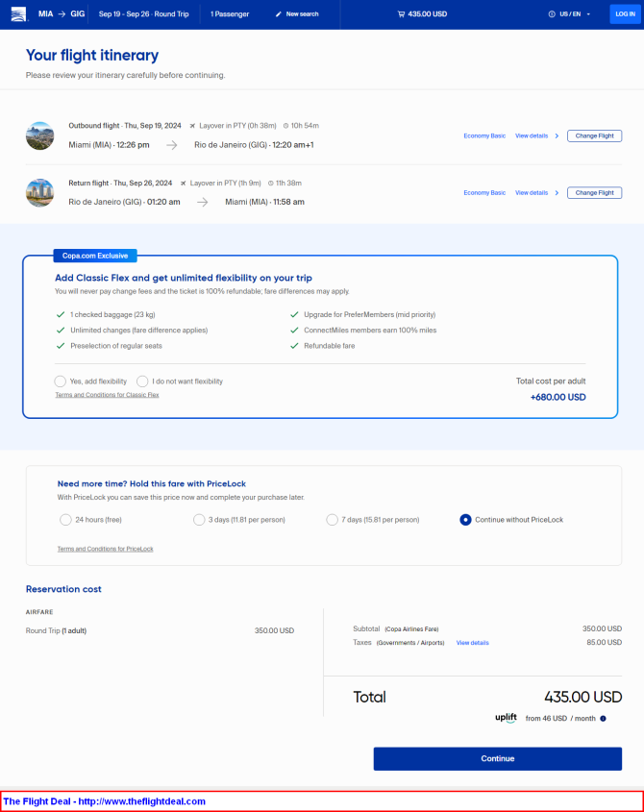
Task: Click the Uplift logo
Action: coord(506,718)
